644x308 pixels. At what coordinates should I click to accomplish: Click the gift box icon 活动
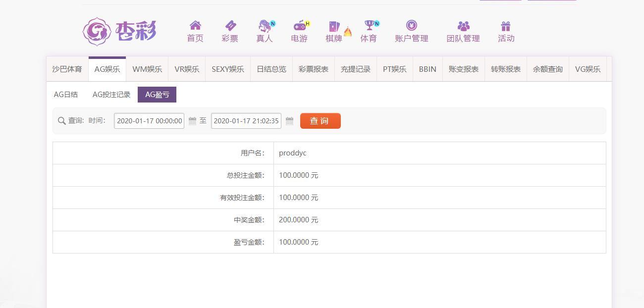(x=506, y=26)
